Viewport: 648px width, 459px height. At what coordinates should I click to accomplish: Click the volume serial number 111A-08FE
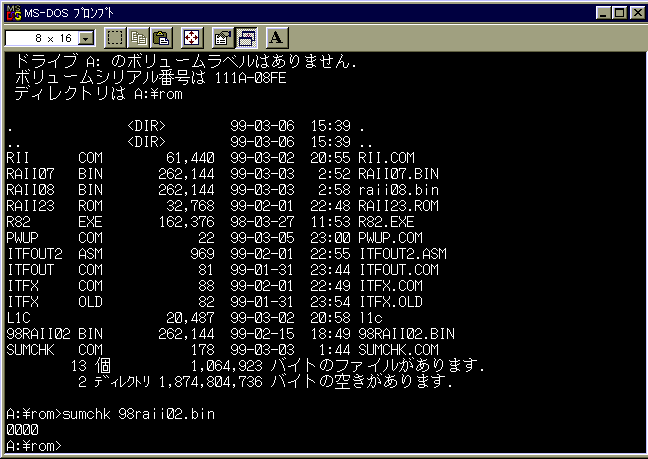(x=250, y=78)
